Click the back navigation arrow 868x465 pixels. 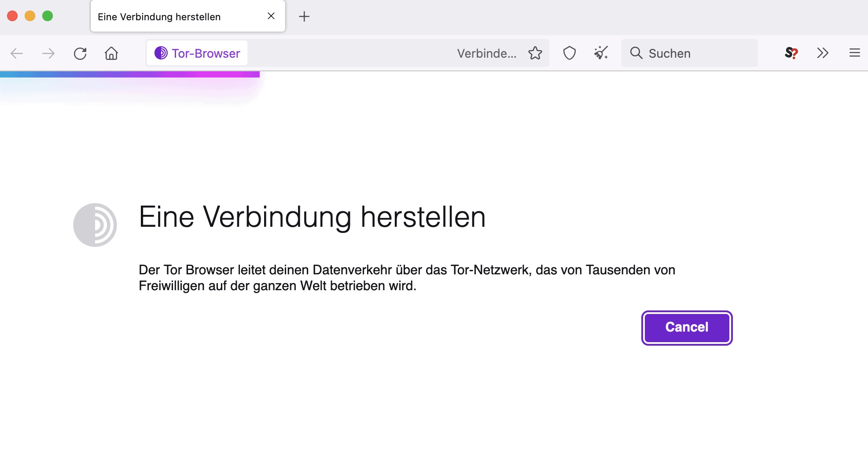17,53
